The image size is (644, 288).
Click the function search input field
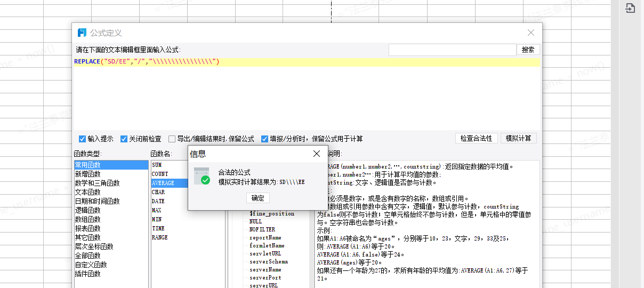tap(452, 50)
